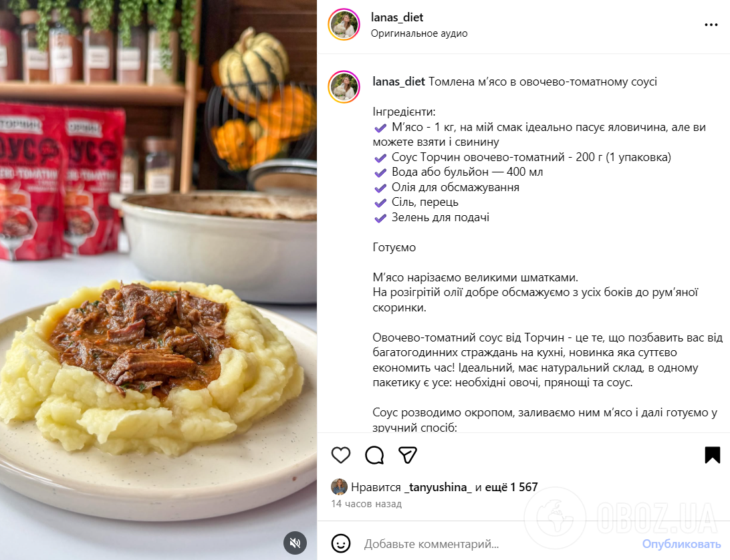Unmute the video with speaker icon

point(295,543)
